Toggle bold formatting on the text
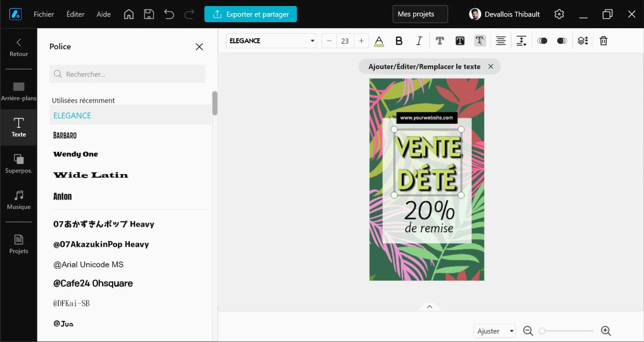Screen dimensions: 644x342 [399, 41]
